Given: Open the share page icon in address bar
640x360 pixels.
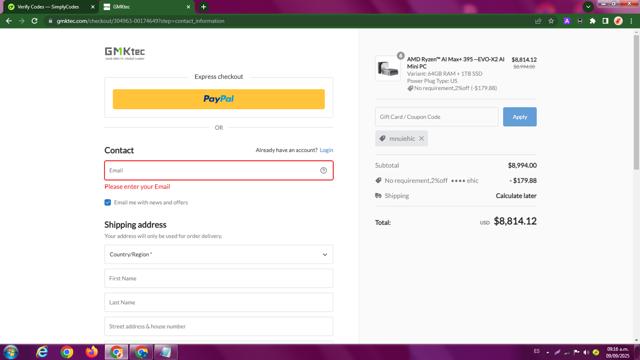Looking at the screenshot, I should pyautogui.click(x=538, y=21).
